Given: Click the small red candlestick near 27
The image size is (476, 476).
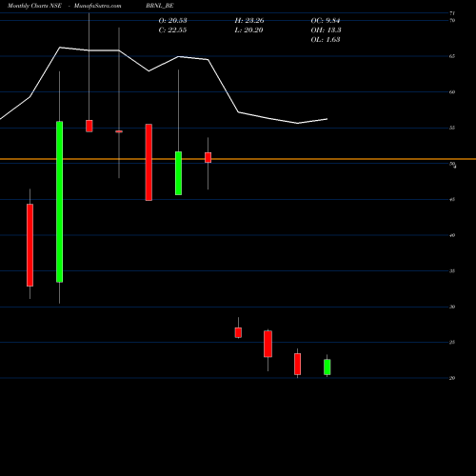Looking at the screenshot, I should click(x=238, y=332).
